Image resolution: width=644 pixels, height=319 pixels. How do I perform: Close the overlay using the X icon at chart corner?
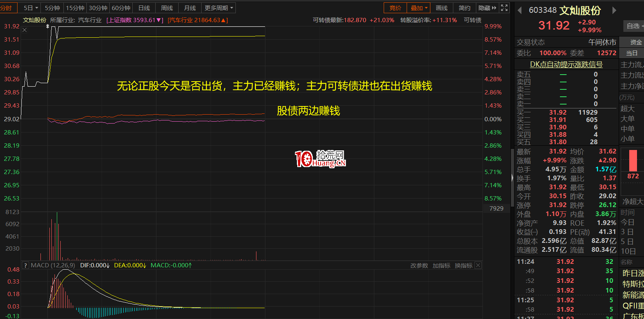25,30
